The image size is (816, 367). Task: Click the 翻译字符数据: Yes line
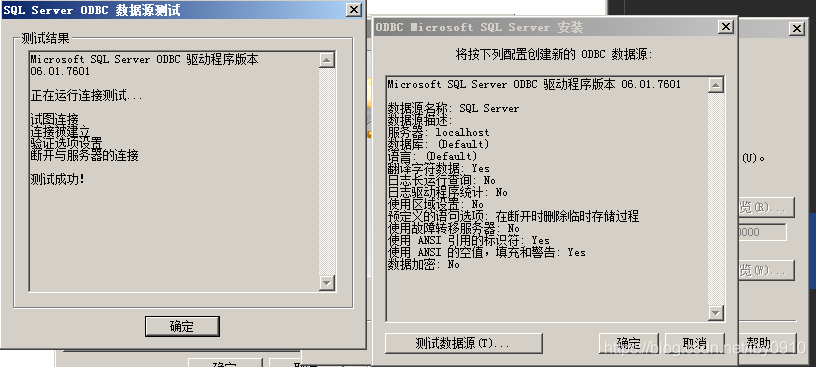coord(439,168)
